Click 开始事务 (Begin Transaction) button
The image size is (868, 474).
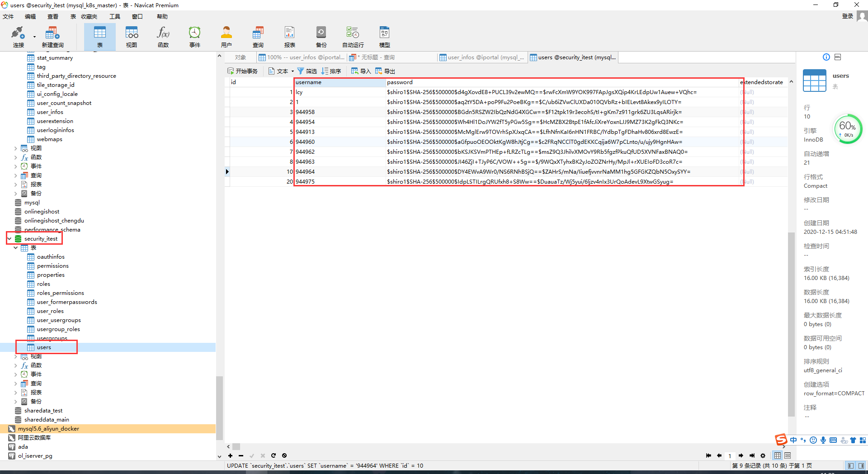click(242, 71)
